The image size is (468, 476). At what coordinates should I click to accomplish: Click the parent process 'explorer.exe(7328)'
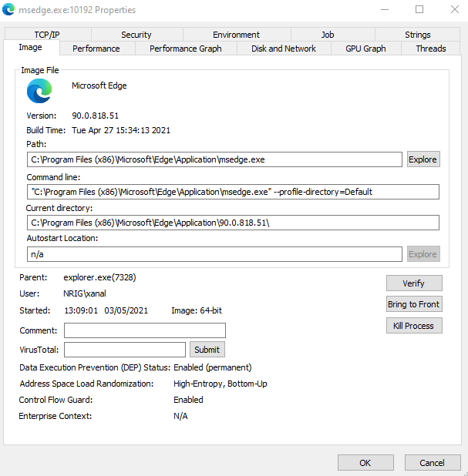99,277
